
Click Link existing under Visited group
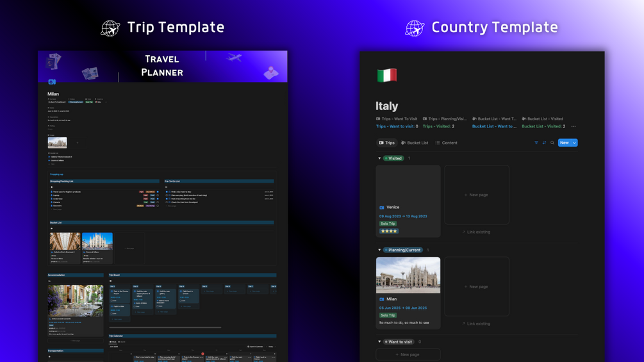476,232
